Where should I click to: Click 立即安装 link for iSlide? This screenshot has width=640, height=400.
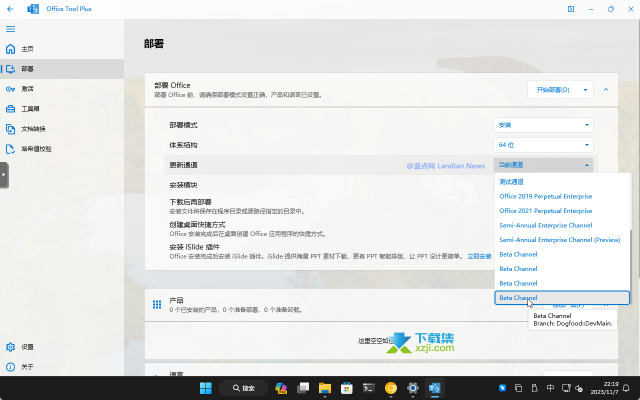[x=479, y=256]
